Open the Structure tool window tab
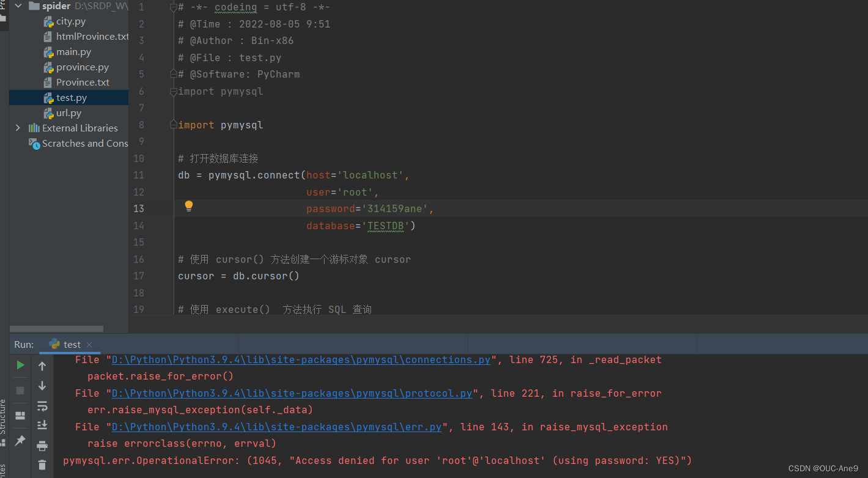 [4, 422]
